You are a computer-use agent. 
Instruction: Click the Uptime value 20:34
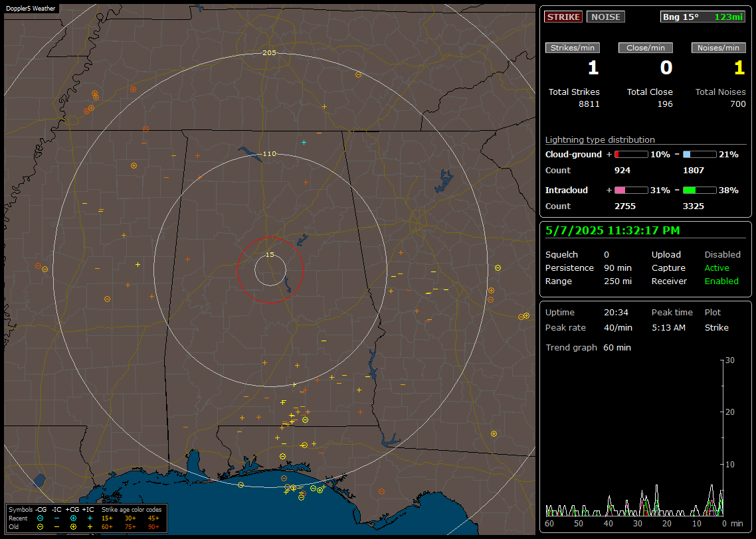coord(616,313)
